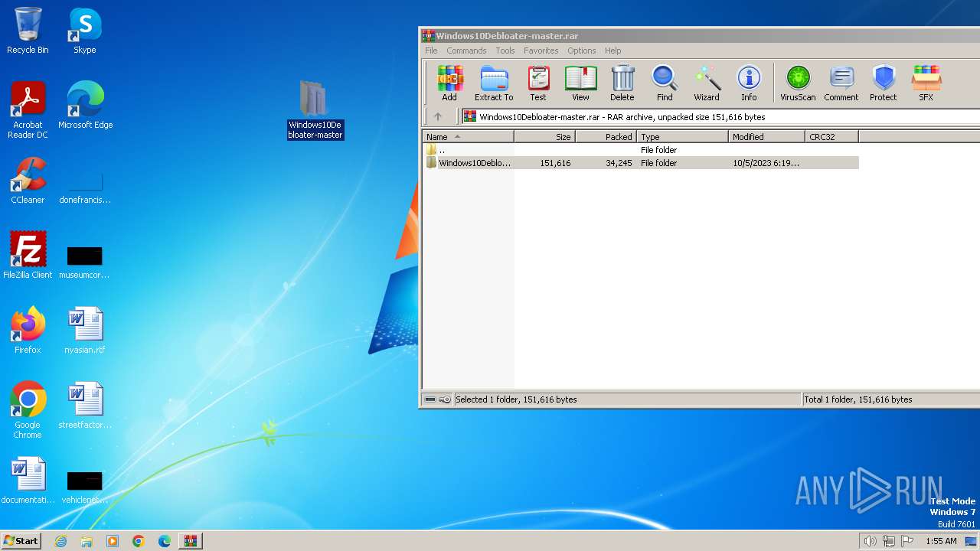Click the SFX toolbar icon
This screenshot has width=980, height=551.
tap(926, 83)
